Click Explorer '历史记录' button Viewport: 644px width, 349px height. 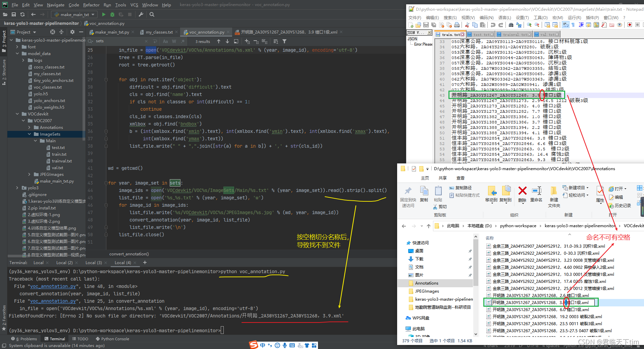620,205
